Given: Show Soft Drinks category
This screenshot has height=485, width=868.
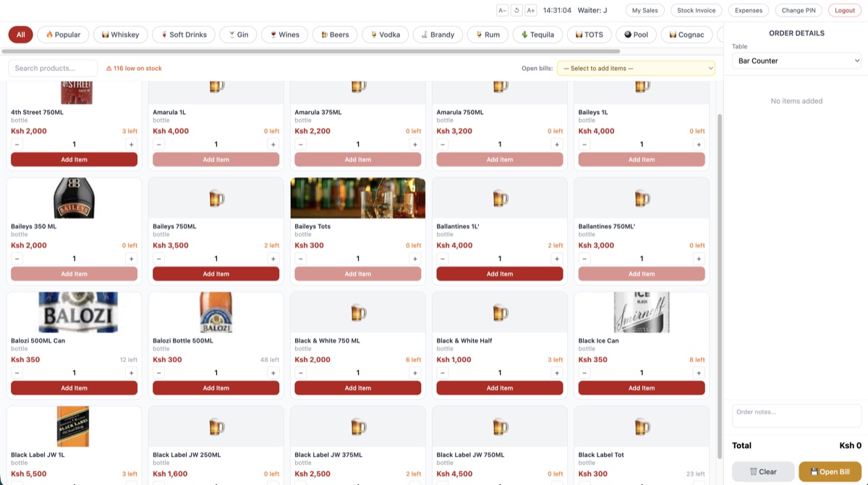Looking at the screenshot, I should click(x=184, y=35).
